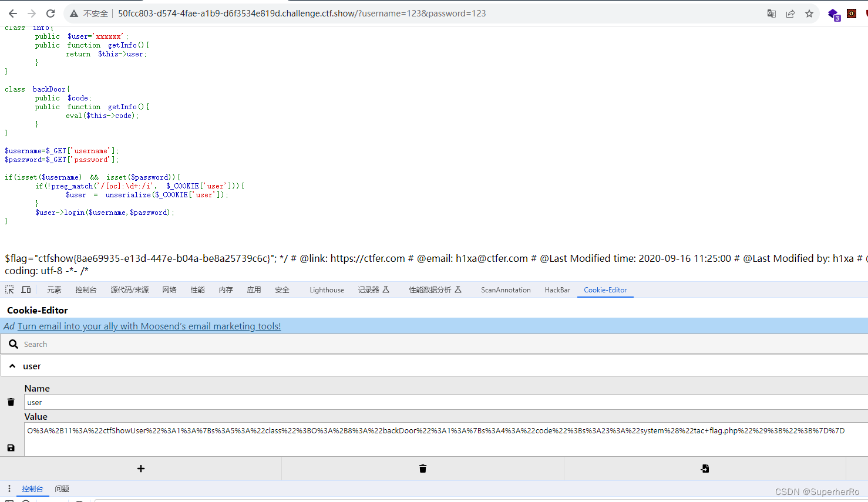Click the eval($this->code) code line

point(102,116)
